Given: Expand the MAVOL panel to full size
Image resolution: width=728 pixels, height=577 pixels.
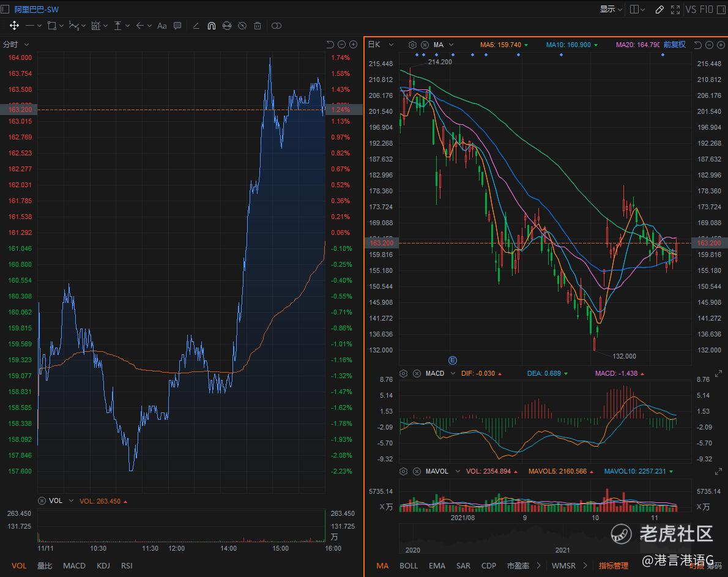Looking at the screenshot, I should click(719, 472).
